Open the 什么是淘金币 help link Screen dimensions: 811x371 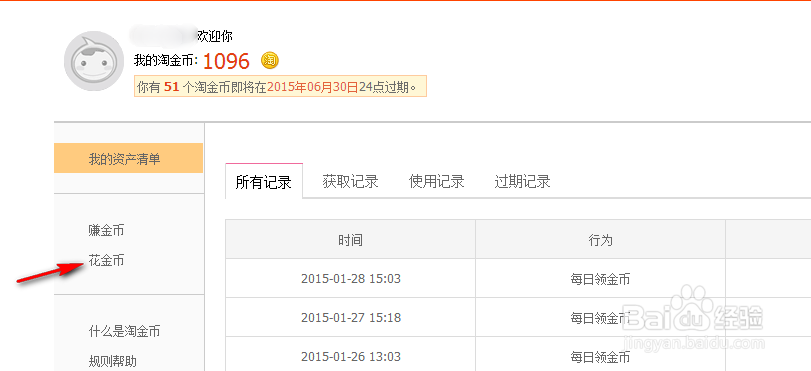124,331
